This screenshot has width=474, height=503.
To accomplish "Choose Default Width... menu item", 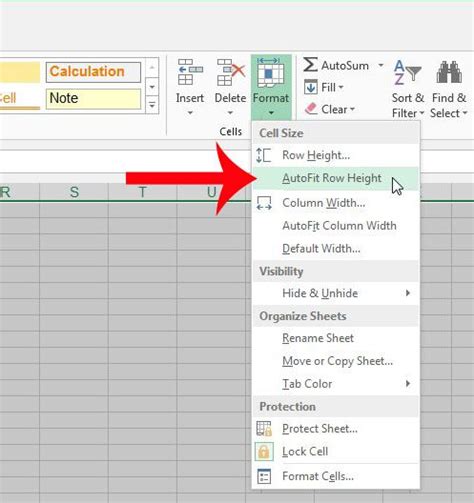I will click(335, 249).
